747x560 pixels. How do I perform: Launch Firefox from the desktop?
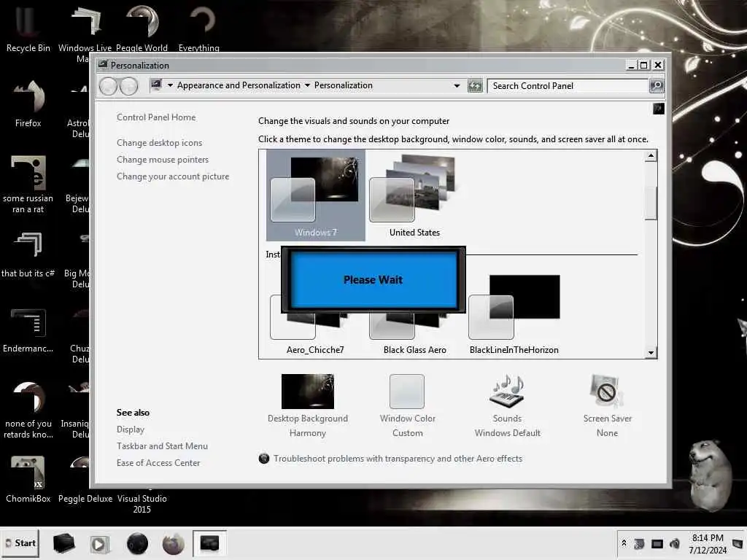[x=28, y=104]
